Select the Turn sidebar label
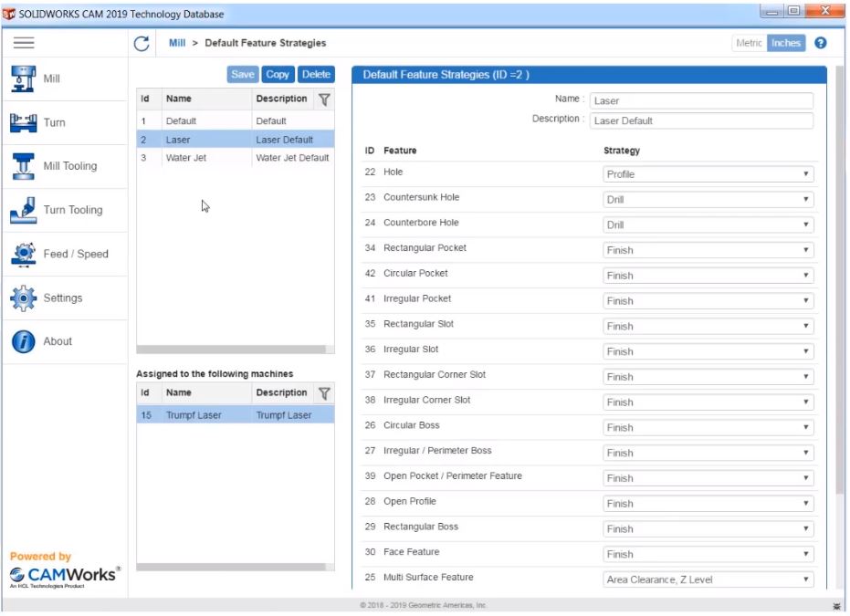 (x=54, y=123)
